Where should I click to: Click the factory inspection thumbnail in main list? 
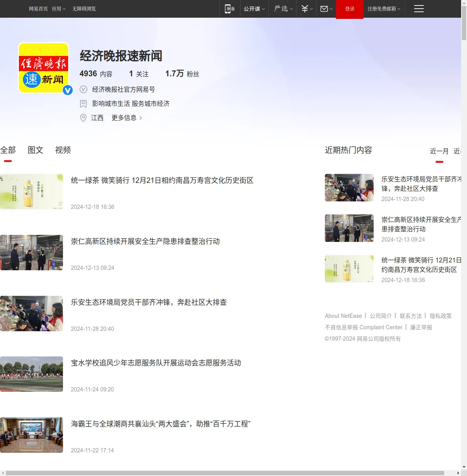coord(32,253)
